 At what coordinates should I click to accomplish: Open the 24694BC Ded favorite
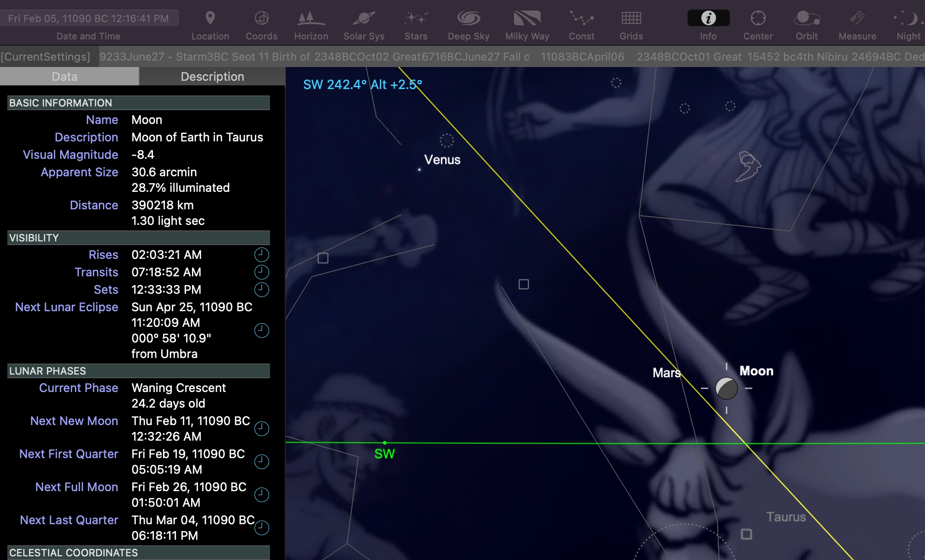[888, 57]
